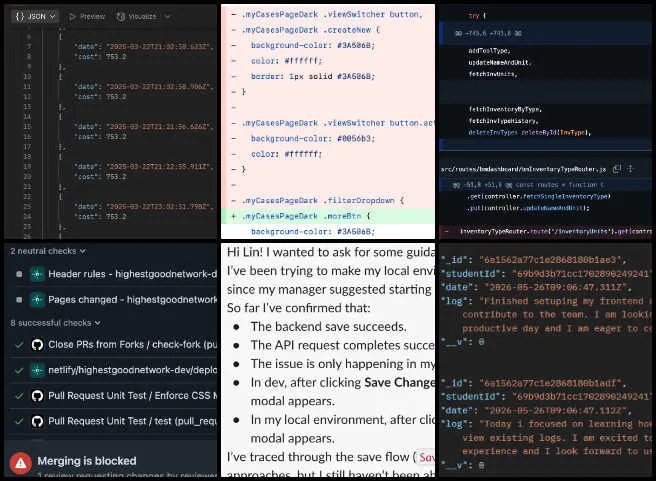This screenshot has width=656, height=481.
Task: Click GitHub icon beside test (pull_request) check
Action: click(37, 421)
